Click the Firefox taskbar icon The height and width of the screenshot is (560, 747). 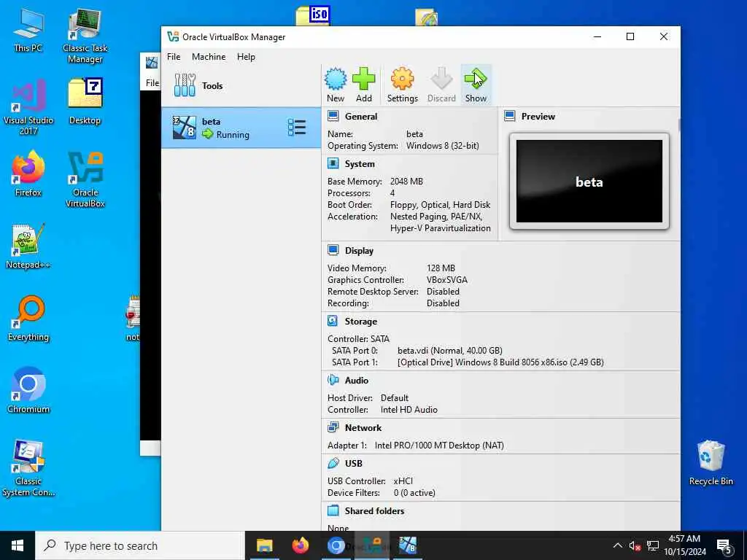300,545
